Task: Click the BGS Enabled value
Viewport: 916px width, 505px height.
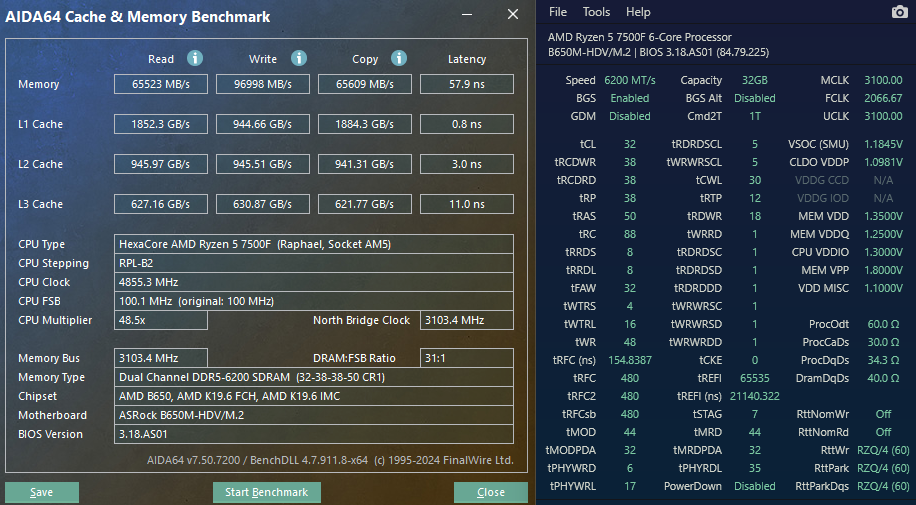Action: coord(630,98)
